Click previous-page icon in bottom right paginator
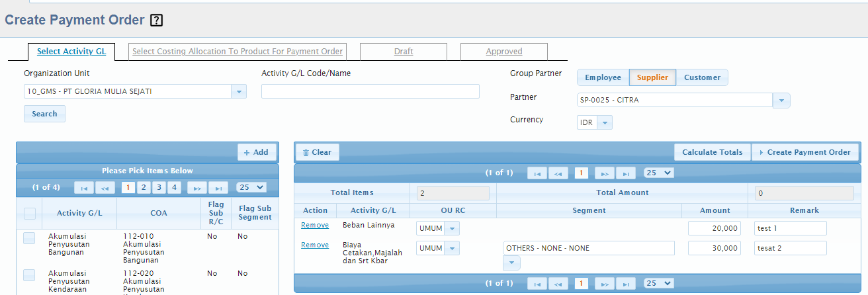 (x=558, y=283)
